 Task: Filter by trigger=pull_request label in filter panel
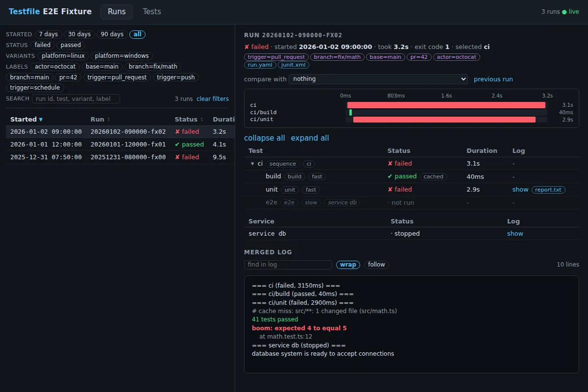tap(117, 77)
